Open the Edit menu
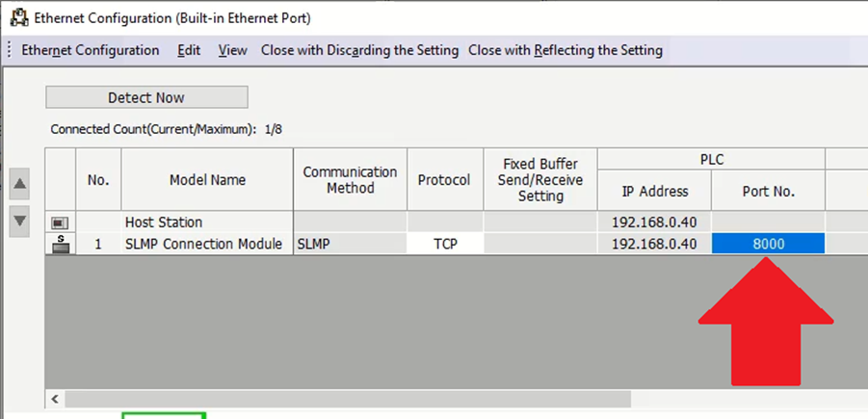This screenshot has height=419, width=868. pos(189,50)
